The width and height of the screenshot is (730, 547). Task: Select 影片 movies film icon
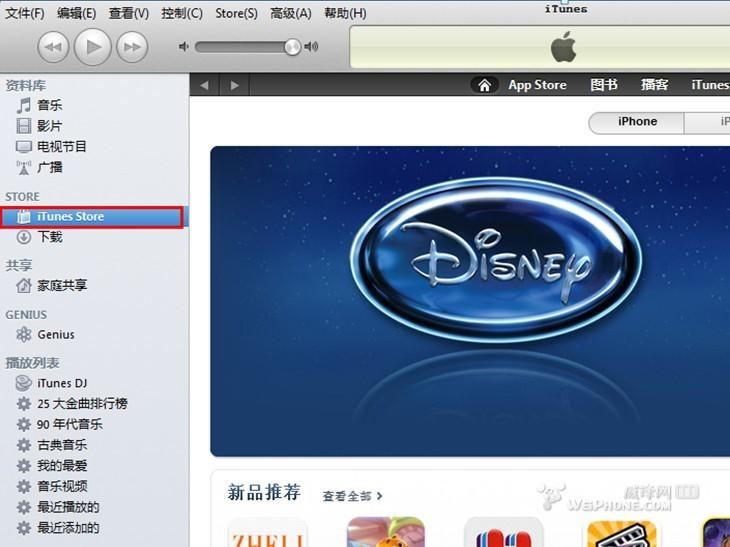coord(24,126)
